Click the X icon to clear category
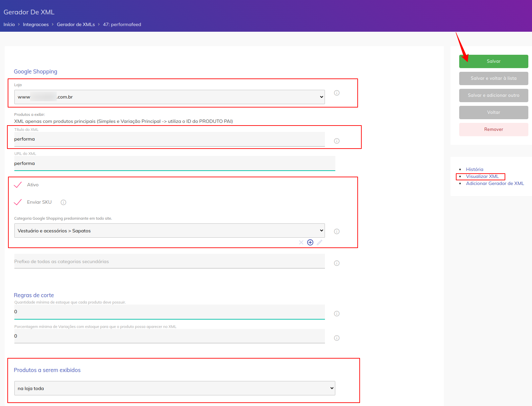The width and height of the screenshot is (532, 406). tap(301, 242)
